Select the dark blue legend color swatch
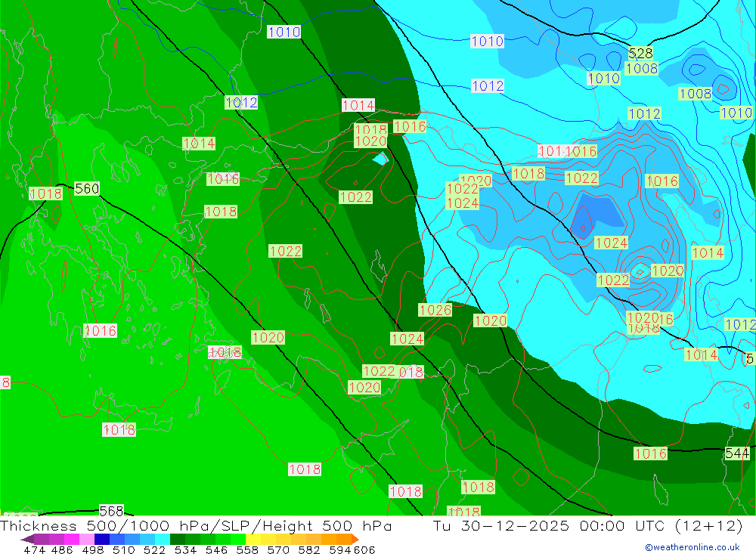The image size is (756, 554). 102,539
